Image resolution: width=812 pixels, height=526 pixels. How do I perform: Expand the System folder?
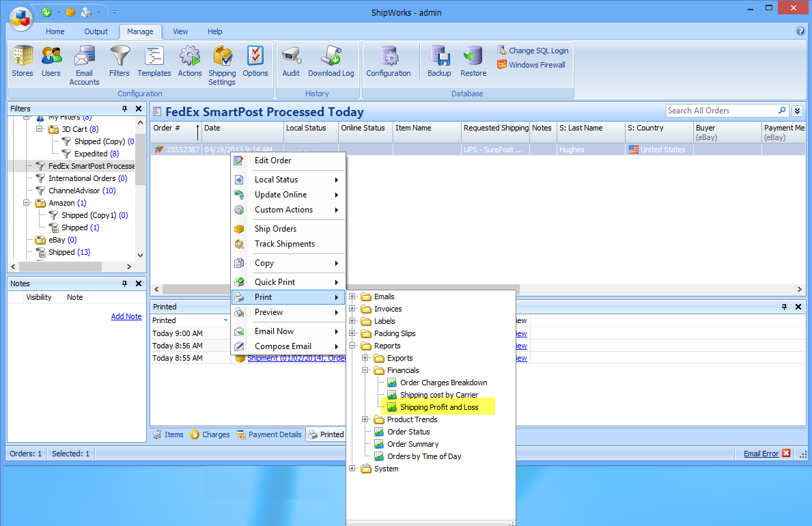(352, 469)
